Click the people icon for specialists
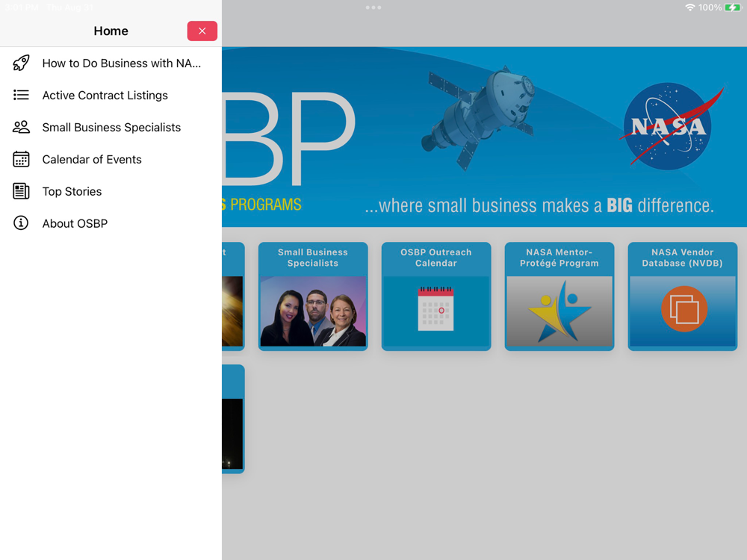 click(21, 127)
